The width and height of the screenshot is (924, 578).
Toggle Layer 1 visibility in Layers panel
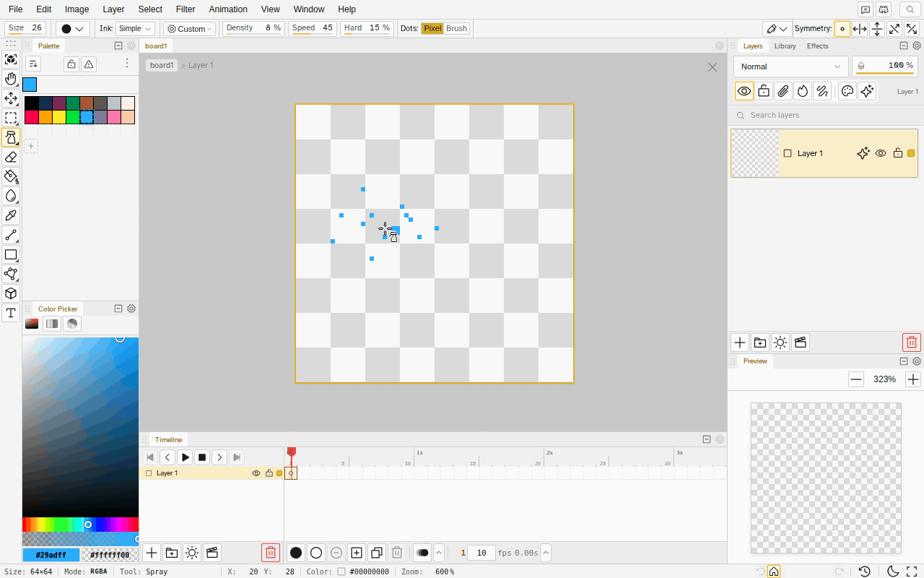pos(881,153)
